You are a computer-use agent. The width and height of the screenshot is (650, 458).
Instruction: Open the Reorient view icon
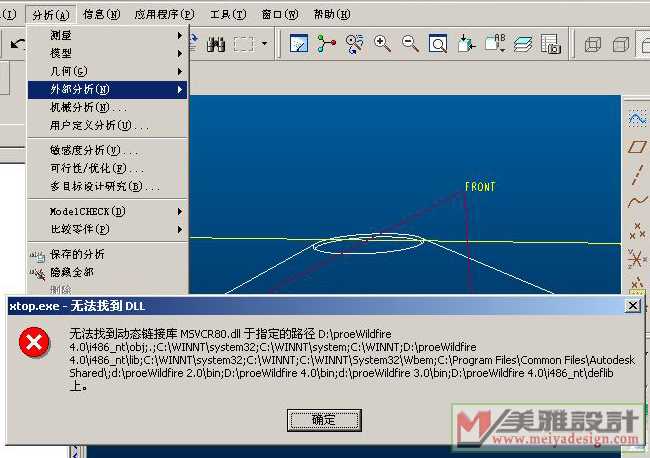point(466,44)
